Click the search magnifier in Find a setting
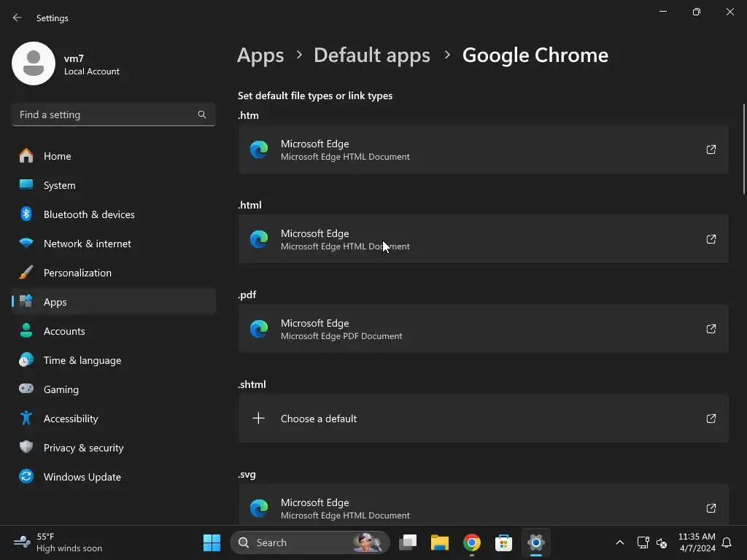Viewport: 747px width, 560px height. tap(202, 114)
